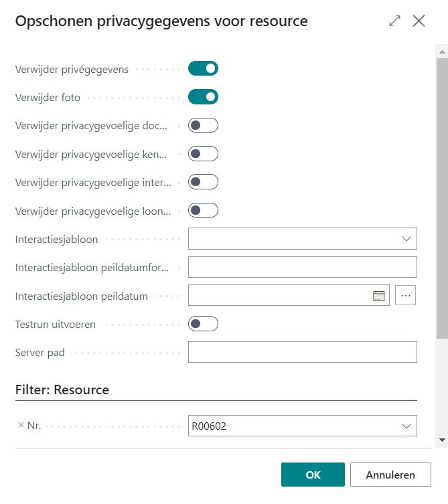
Task: Disable Verwijder privégegevens toggle
Action: pos(203,68)
